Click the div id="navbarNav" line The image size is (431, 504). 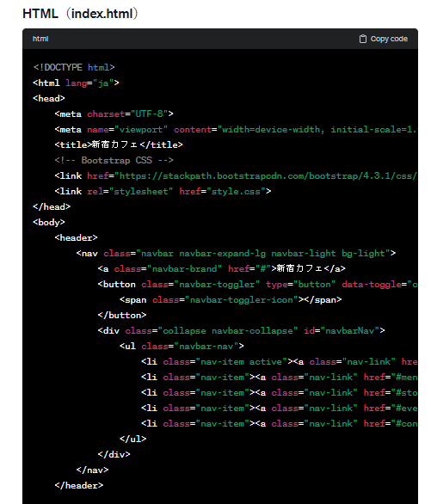click(x=242, y=331)
